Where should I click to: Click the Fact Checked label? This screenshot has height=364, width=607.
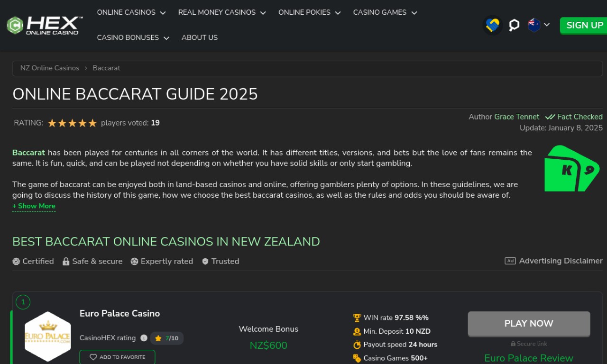(x=580, y=117)
